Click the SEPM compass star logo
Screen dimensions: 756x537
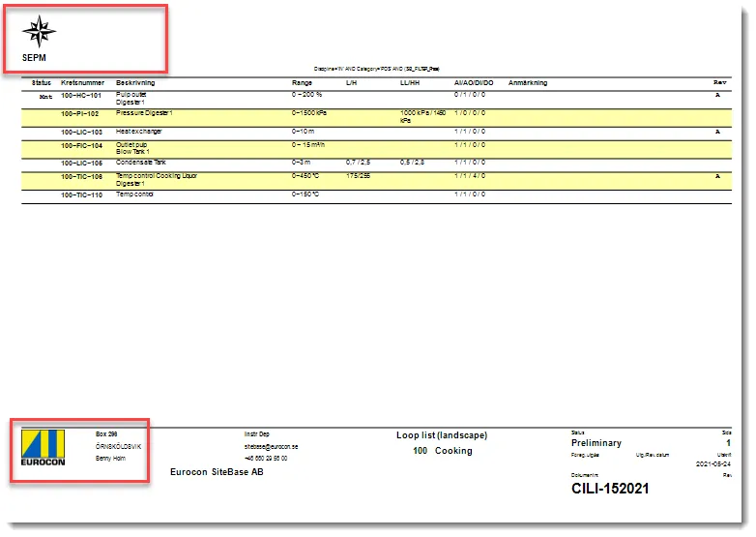[x=39, y=31]
